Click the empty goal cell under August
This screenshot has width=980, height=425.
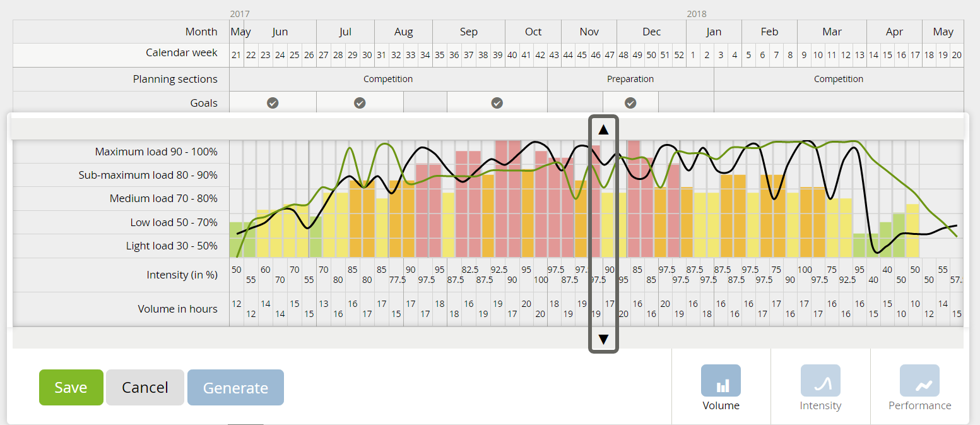425,103
